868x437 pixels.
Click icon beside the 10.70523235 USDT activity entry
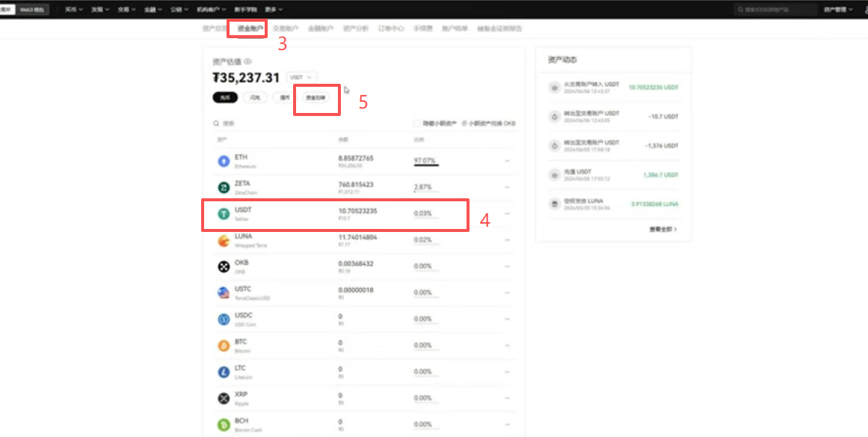tap(554, 88)
